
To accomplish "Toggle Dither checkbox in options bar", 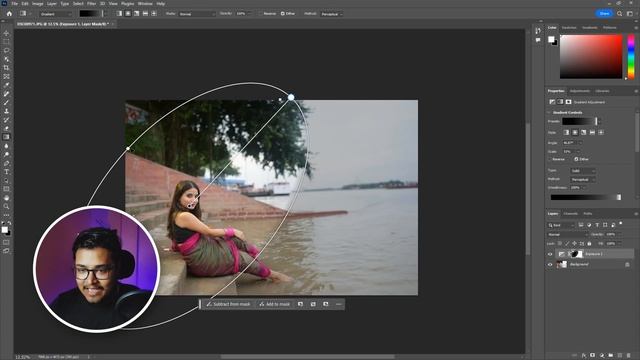I will (x=282, y=14).
